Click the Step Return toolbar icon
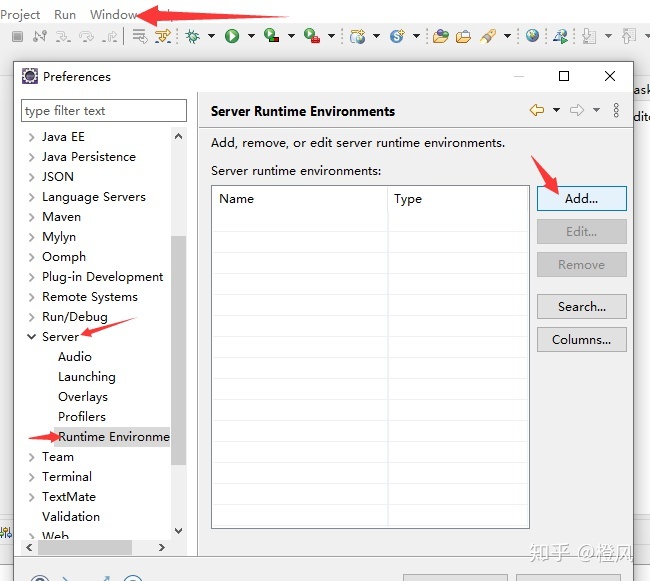 [x=109, y=36]
